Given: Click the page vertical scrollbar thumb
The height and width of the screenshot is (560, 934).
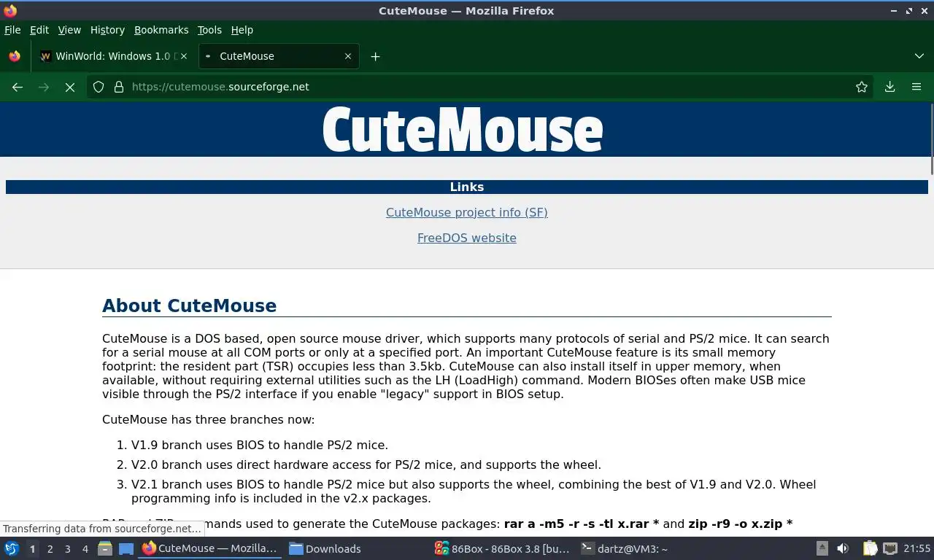Looking at the screenshot, I should click(x=931, y=139).
